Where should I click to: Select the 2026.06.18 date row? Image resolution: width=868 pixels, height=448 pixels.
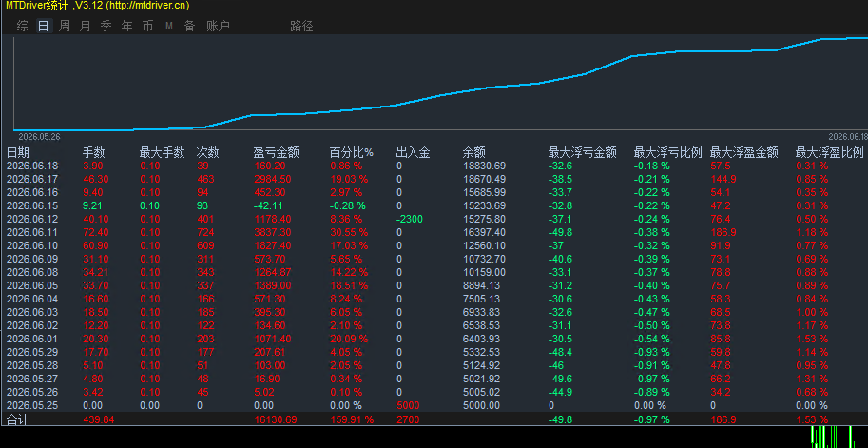(x=32, y=166)
